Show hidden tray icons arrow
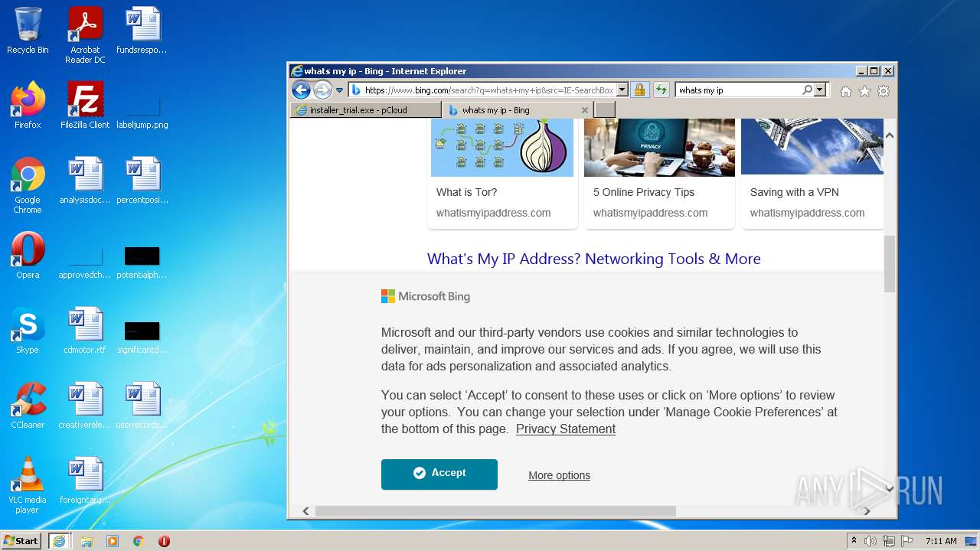This screenshot has width=980, height=551. coord(854,541)
